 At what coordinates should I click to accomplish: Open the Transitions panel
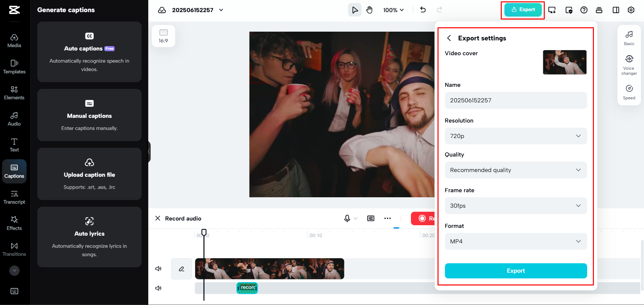coord(14,249)
